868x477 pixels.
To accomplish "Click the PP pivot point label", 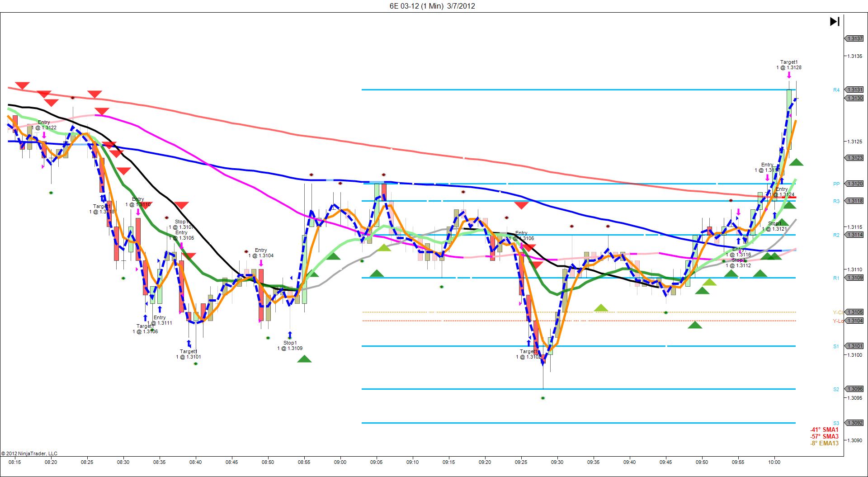I will (836, 184).
